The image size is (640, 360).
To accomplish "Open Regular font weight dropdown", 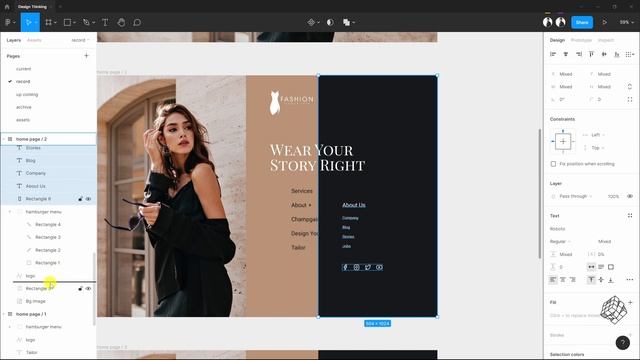I will click(x=560, y=241).
